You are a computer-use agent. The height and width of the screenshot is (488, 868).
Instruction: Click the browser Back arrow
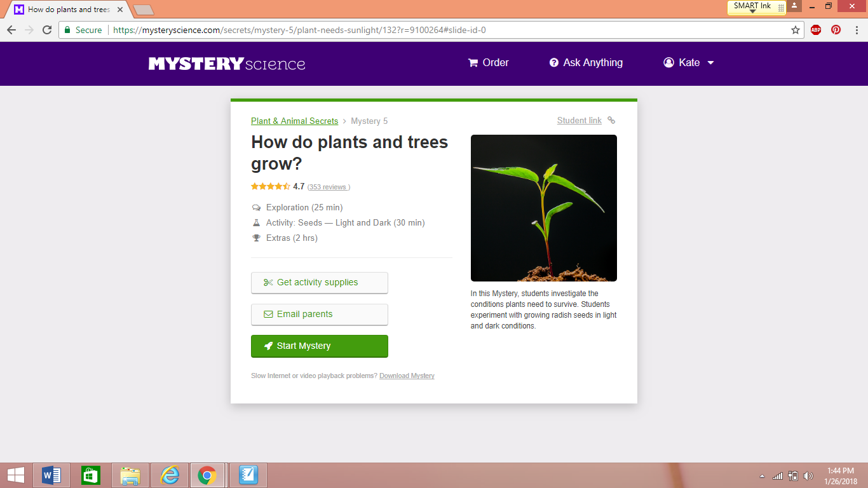pos(11,30)
